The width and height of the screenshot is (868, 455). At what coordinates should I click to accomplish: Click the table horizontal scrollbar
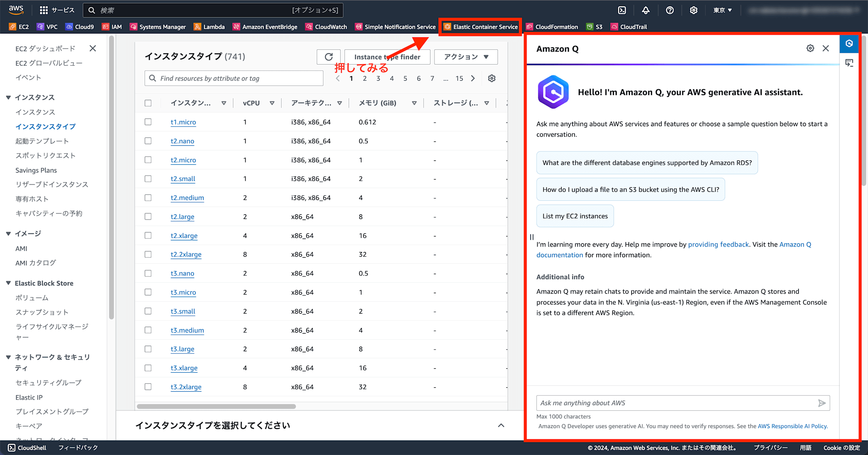click(216, 406)
